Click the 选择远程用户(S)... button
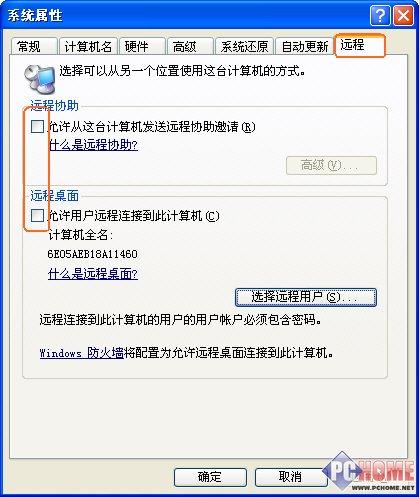Screen dimensions: 419x497 [306, 297]
